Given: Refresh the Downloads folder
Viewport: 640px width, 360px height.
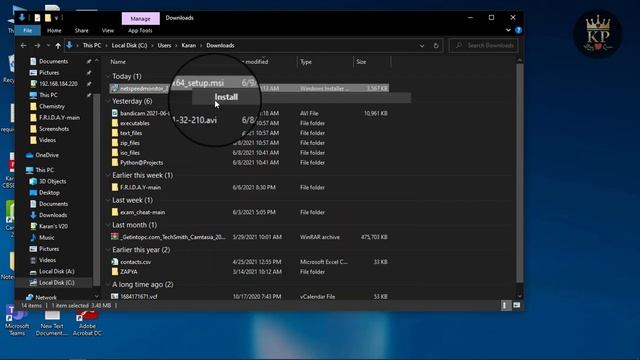Looking at the screenshot, I should coord(436,46).
